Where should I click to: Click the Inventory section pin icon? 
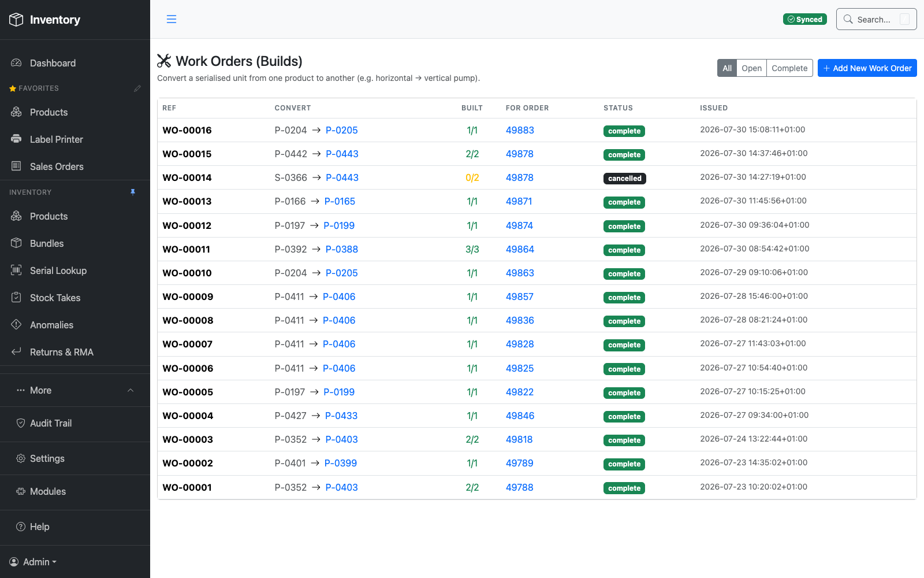pos(133,192)
